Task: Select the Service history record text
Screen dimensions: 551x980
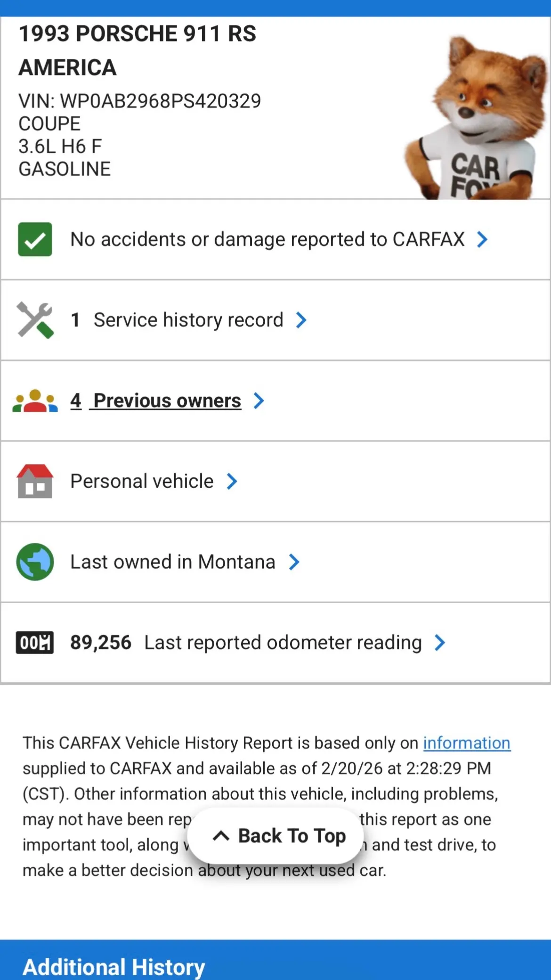Action: tap(188, 320)
